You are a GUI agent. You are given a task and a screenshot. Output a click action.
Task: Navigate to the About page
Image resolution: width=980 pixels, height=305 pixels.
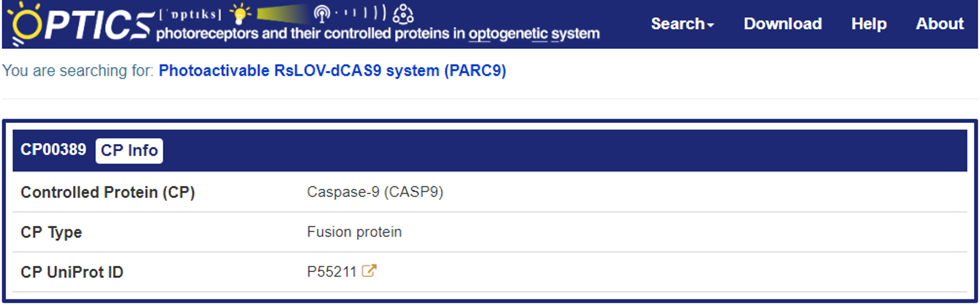click(939, 24)
